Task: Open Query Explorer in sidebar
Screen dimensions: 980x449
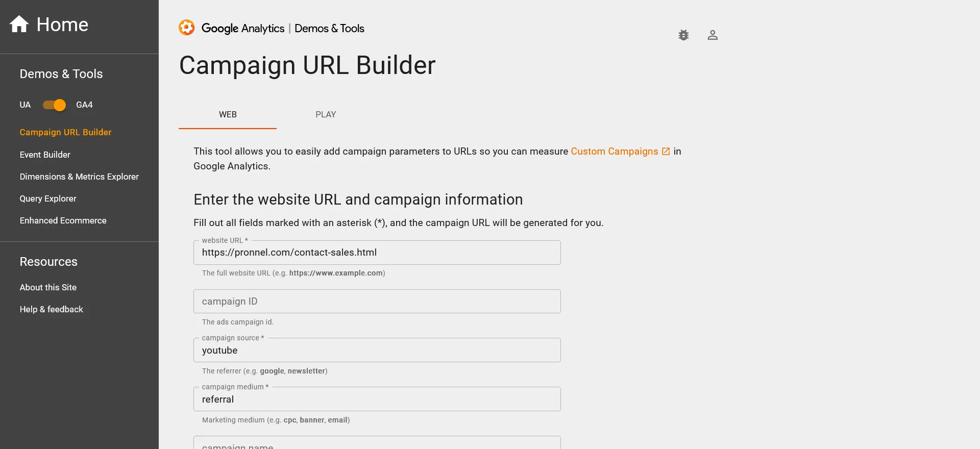Action: 48,198
